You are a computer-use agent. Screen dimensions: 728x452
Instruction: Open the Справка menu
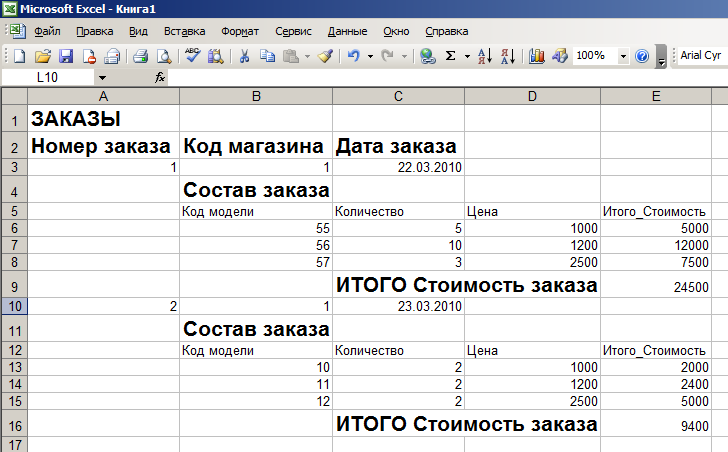(x=447, y=31)
